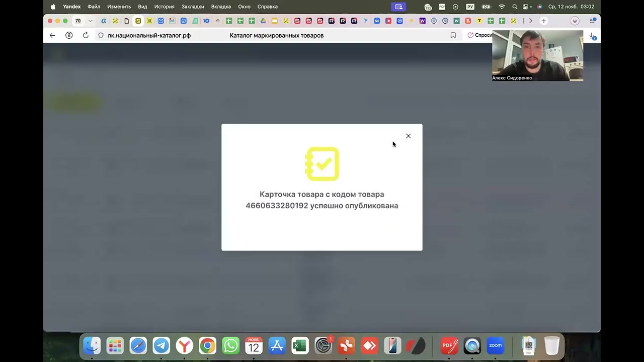644x362 pixels.
Task: Click the PDF icon in the menu bar
Action: coord(442,7)
